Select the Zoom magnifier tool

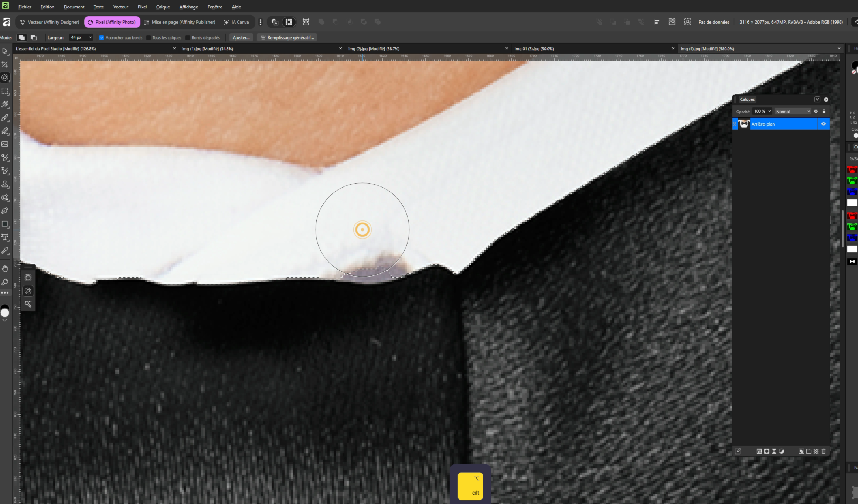coord(5,282)
